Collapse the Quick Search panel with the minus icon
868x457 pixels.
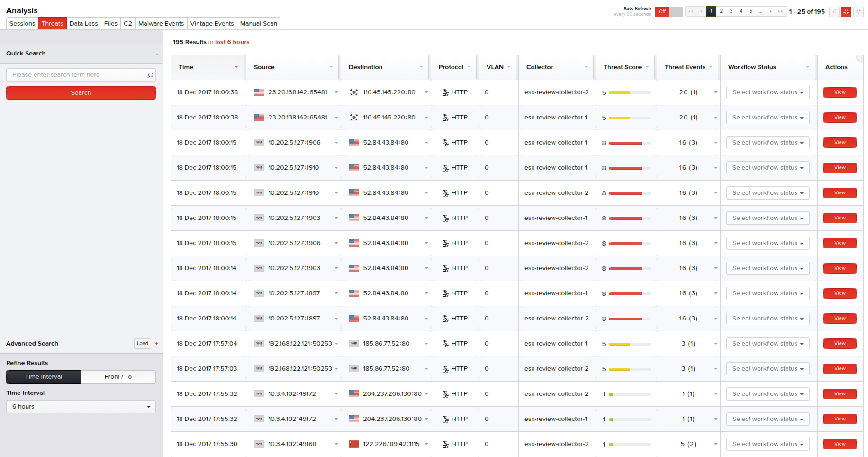pyautogui.click(x=157, y=54)
